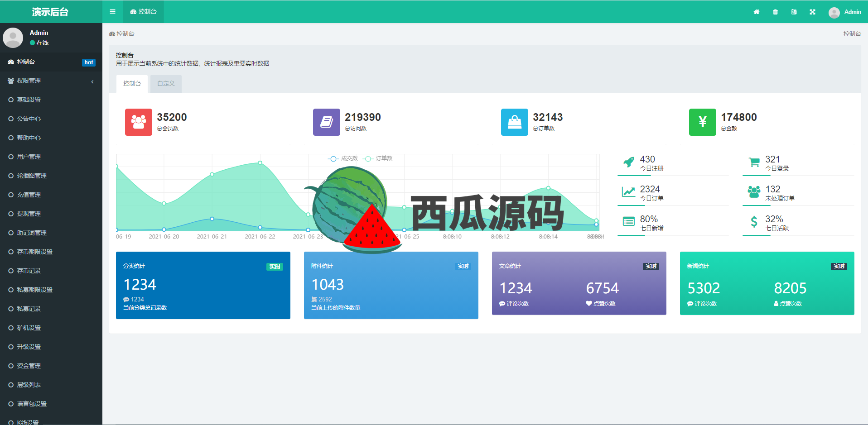This screenshot has height=425, width=868.
Task: Click 实时 badge on 新闻统计 card
Action: pyautogui.click(x=839, y=266)
